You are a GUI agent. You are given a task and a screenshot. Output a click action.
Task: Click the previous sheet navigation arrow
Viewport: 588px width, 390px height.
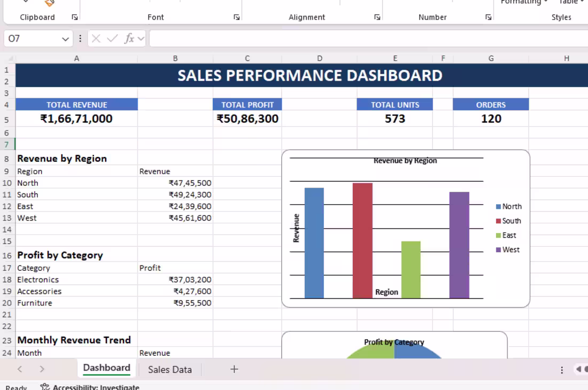tap(20, 369)
